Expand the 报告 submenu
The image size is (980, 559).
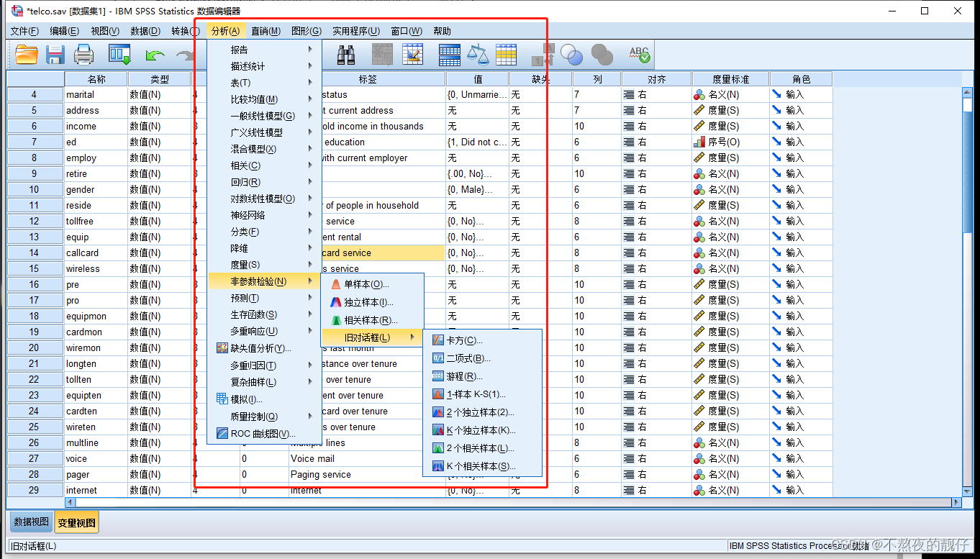(264, 50)
